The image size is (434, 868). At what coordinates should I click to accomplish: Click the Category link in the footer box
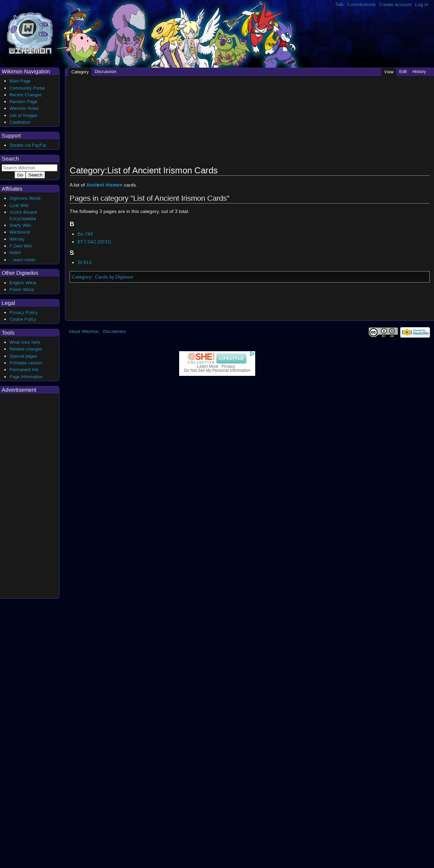81,277
